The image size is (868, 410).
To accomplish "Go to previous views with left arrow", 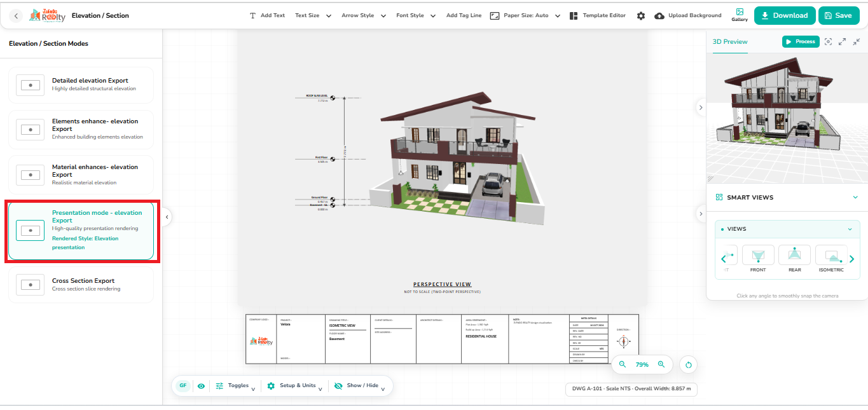I will 723,259.
